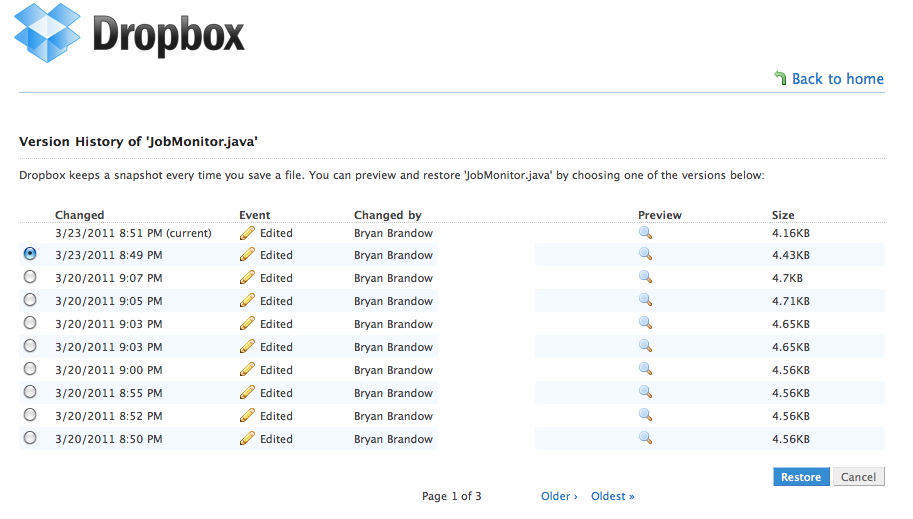Click the Back to home link
The height and width of the screenshot is (519, 913).
(837, 79)
